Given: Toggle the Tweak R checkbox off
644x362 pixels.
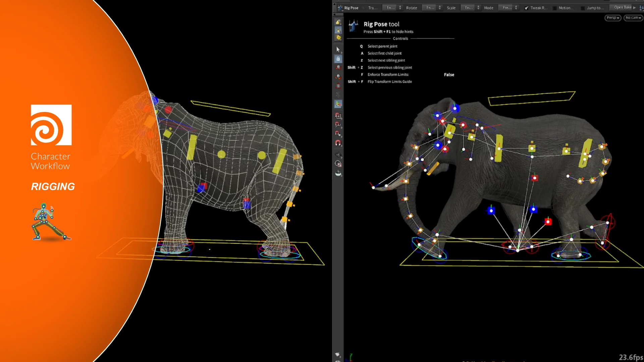Looking at the screenshot, I should (x=526, y=8).
